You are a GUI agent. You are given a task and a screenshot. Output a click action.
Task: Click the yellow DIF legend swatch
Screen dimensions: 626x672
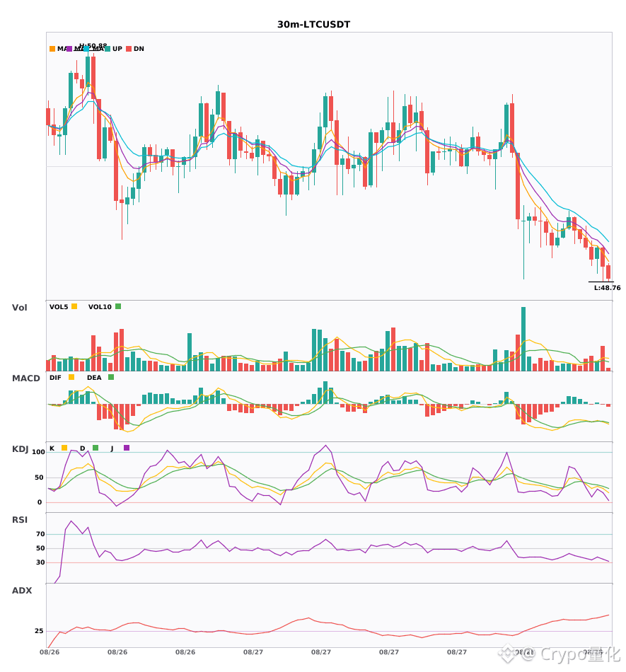point(71,377)
